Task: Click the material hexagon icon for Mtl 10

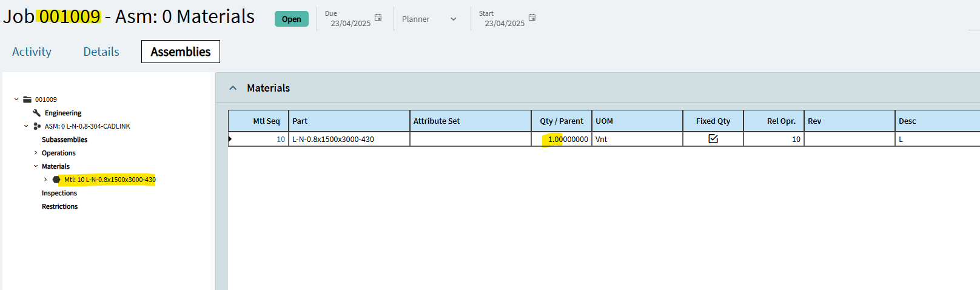Action: [56, 180]
